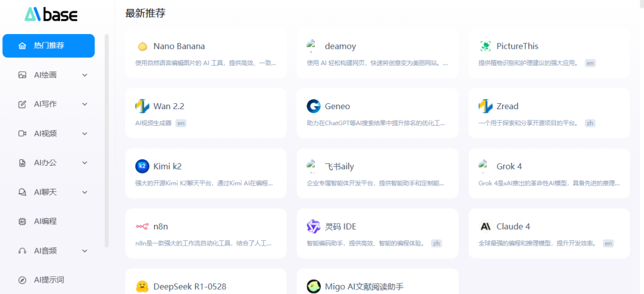644x294 pixels.
Task: Click the PictureThis green plant icon
Action: pyautogui.click(x=485, y=46)
